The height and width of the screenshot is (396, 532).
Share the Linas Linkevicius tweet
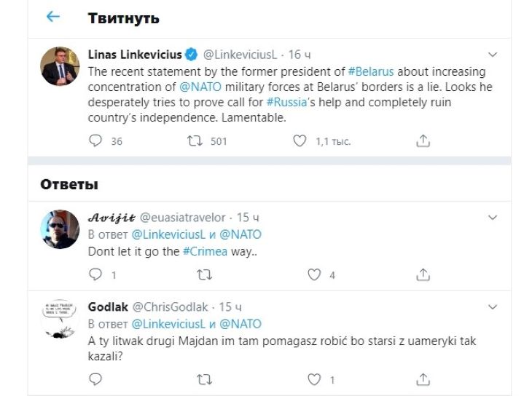tap(424, 141)
